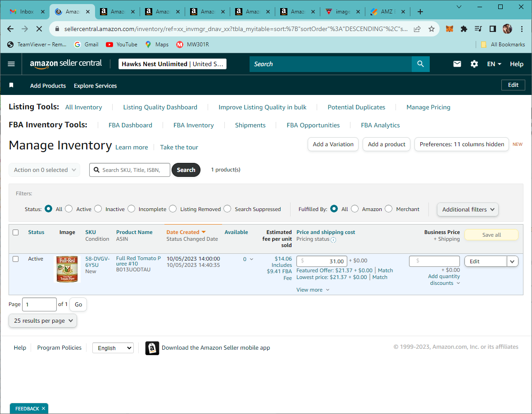Click the search magnifier button in header
The height and width of the screenshot is (414, 532).
click(x=420, y=64)
